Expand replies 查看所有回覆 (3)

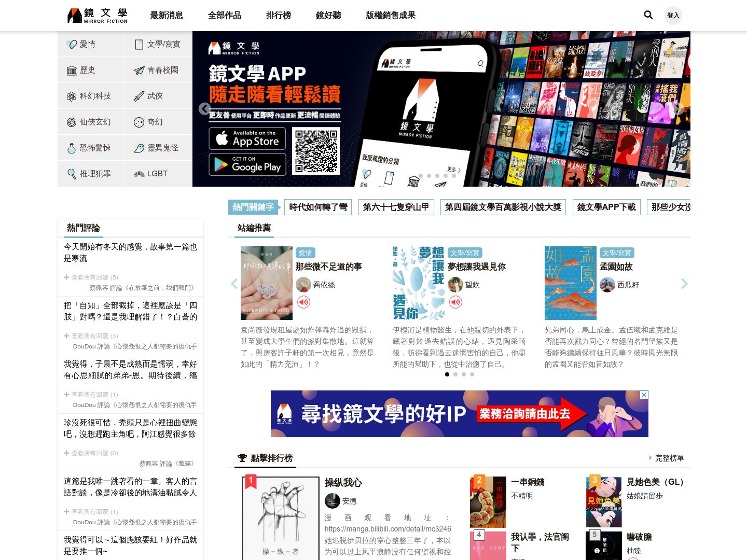(91, 336)
